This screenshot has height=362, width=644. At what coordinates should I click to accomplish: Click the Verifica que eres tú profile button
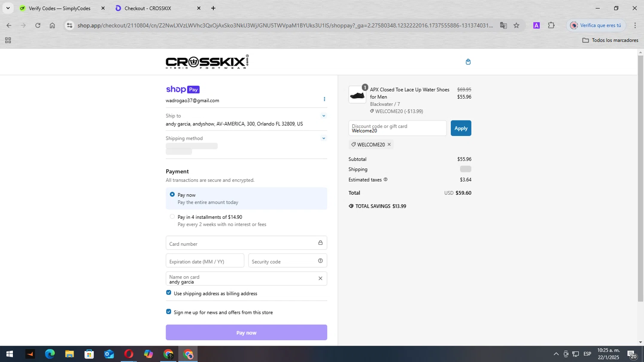click(x=596, y=25)
